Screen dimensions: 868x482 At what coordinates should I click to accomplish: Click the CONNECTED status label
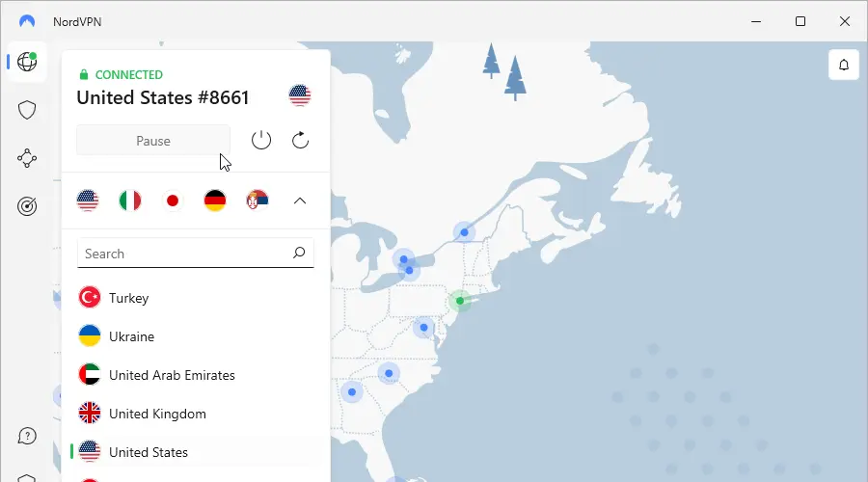129,74
